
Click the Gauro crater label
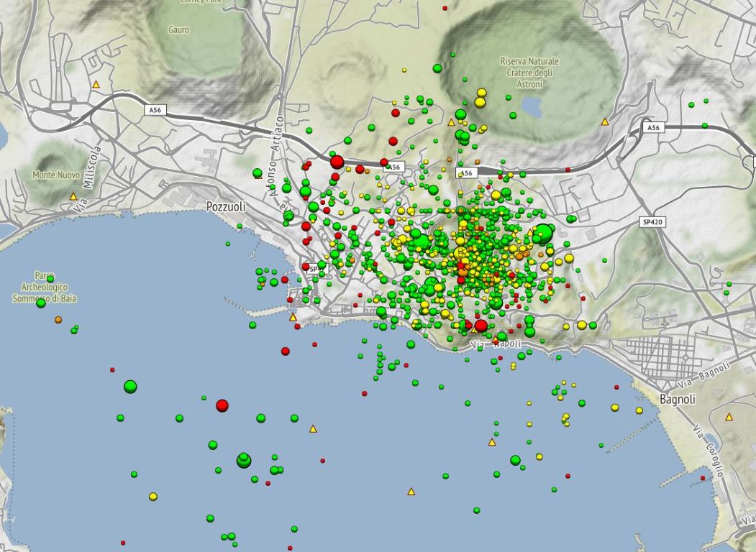tap(178, 30)
